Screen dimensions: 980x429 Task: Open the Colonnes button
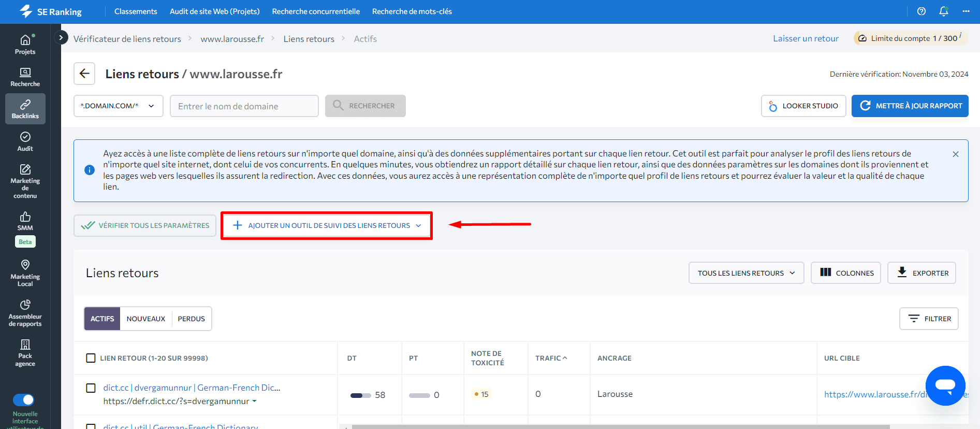click(846, 273)
